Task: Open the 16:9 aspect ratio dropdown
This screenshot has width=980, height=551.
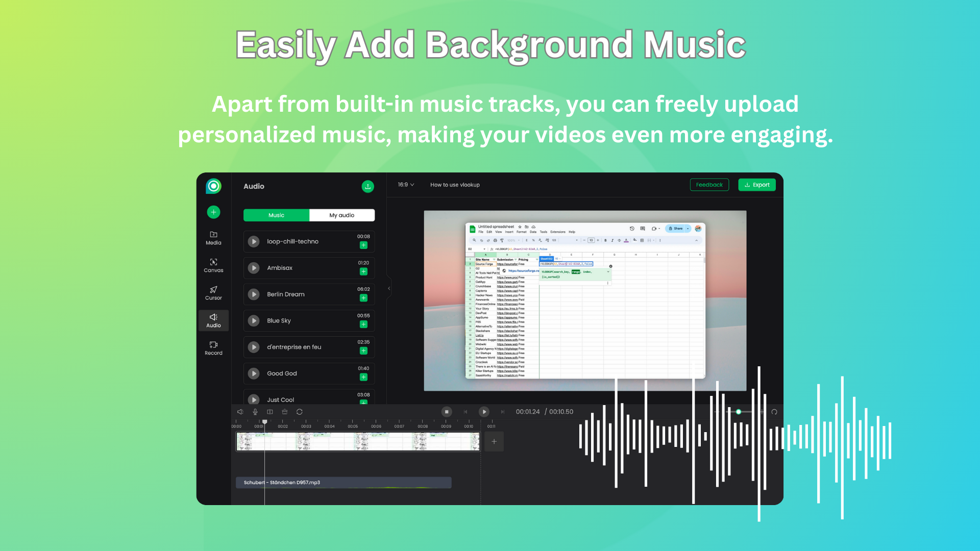Action: tap(406, 185)
